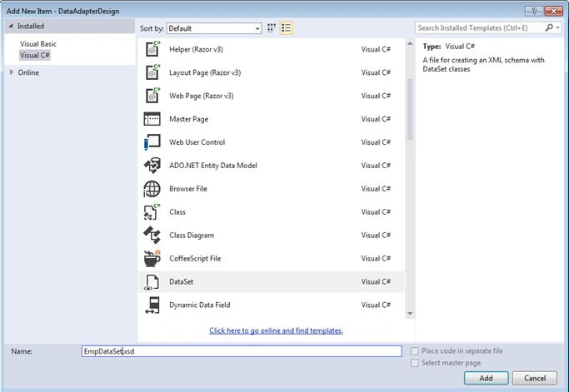This screenshot has width=569, height=392.
Task: Focus the Search Installed Templates box
Action: tap(481, 28)
